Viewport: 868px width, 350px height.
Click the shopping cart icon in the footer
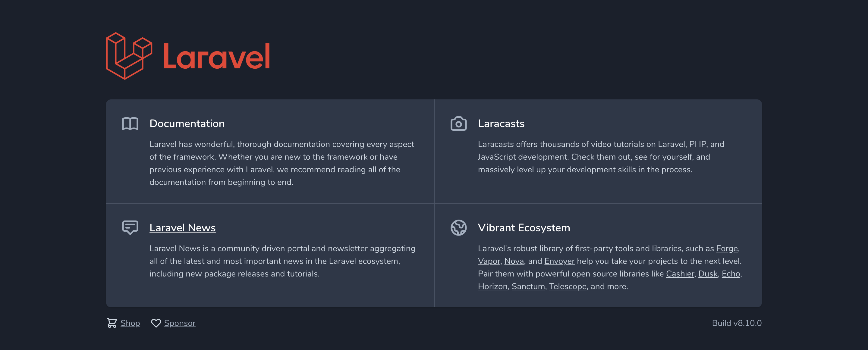pyautogui.click(x=112, y=323)
